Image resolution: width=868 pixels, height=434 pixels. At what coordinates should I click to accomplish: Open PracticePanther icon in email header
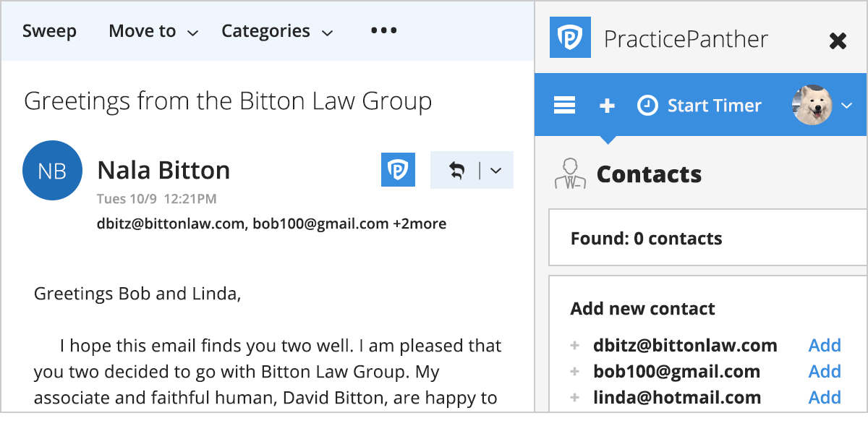click(x=398, y=169)
